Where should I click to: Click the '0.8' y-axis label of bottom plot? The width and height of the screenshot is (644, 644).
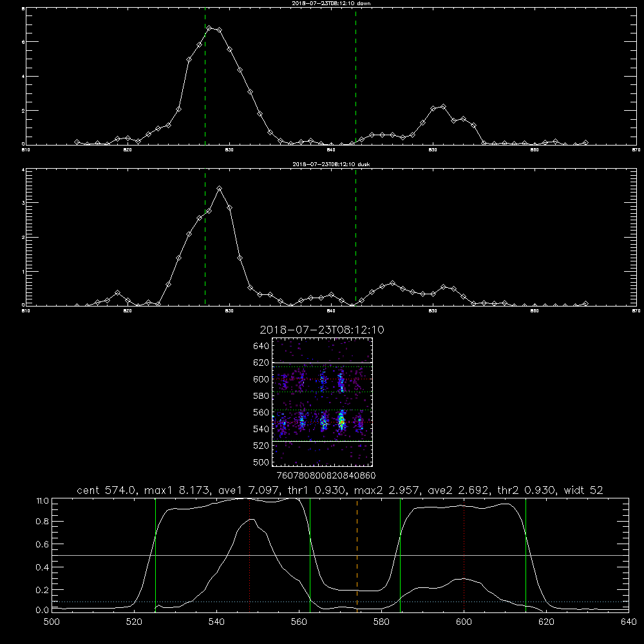[x=43, y=522]
